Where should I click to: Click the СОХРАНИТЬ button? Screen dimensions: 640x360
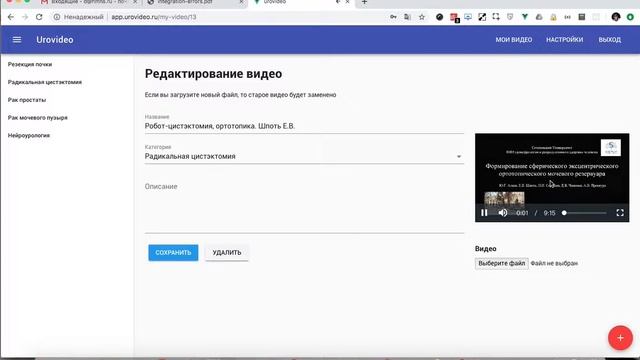click(x=173, y=253)
